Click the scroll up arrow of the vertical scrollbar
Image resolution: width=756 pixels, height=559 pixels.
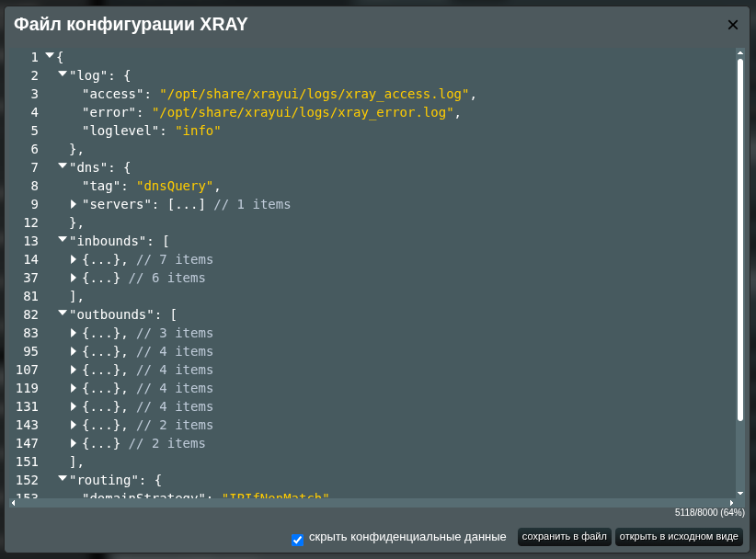tap(740, 52)
